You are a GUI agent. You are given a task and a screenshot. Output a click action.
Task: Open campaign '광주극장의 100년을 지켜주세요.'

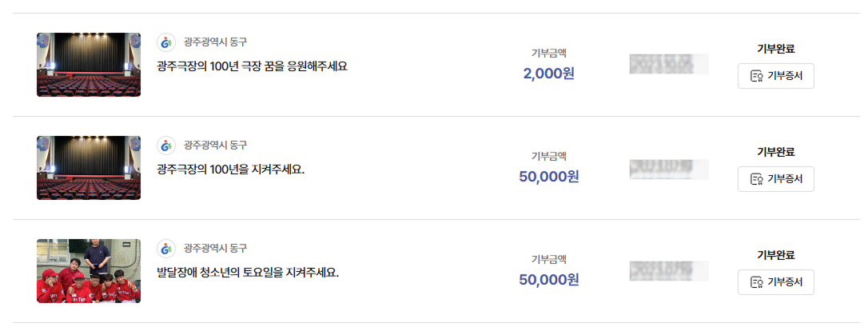coord(231,169)
